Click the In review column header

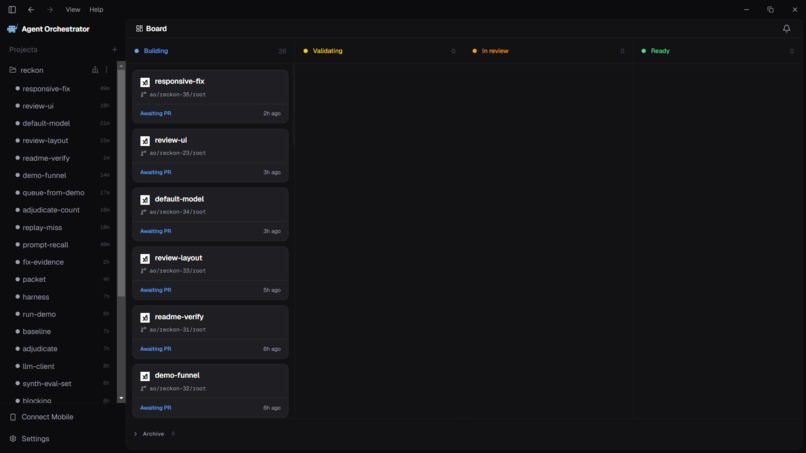pyautogui.click(x=494, y=51)
